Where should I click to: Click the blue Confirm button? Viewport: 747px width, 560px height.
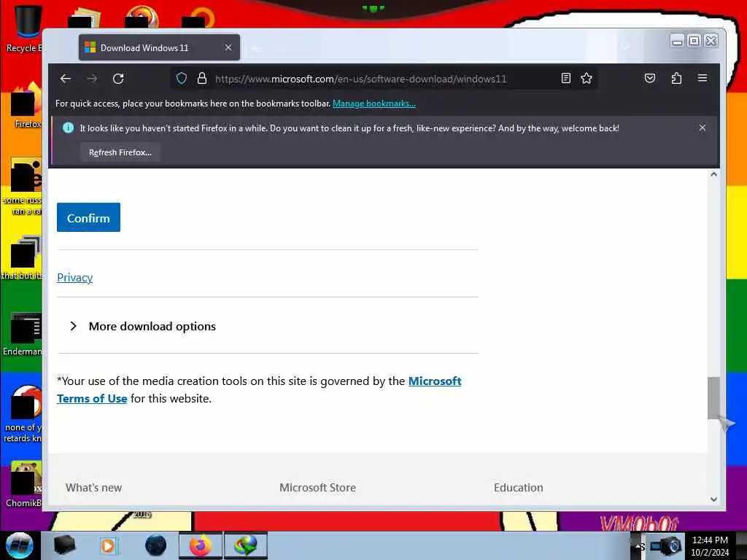click(88, 217)
